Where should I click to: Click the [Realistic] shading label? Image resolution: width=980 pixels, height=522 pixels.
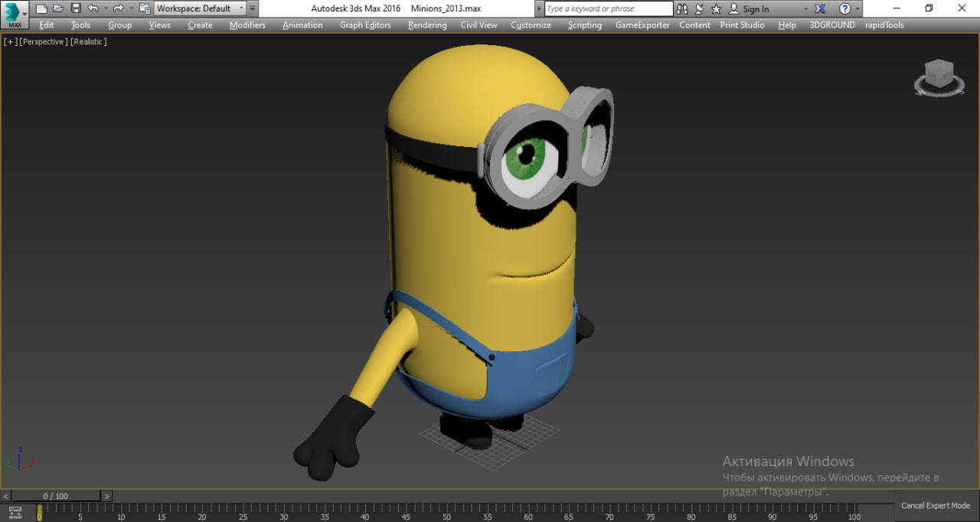coord(89,41)
